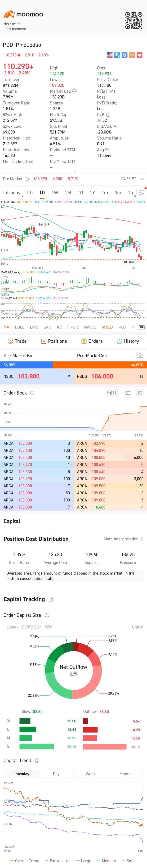Expand Pre Market details chevron
Image resolution: width=147 pixels, height=868 pixels.
[x=142, y=179]
